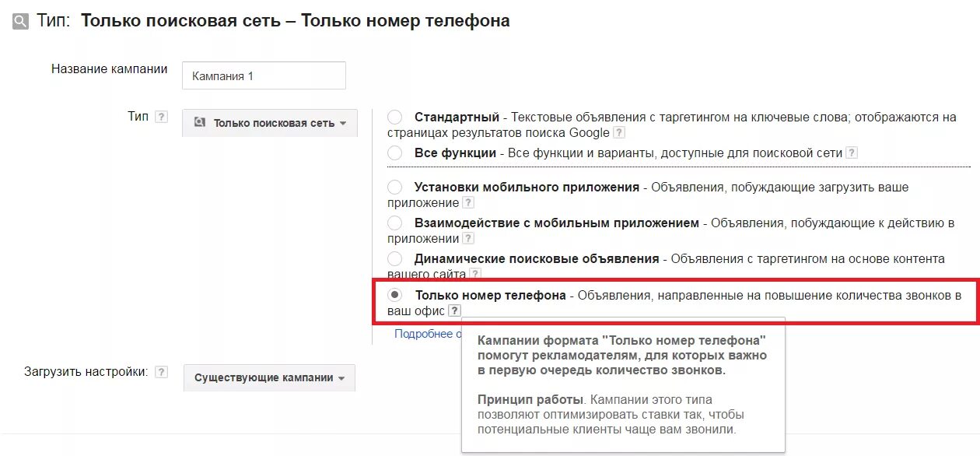Select the Стандартный radio button
Viewport: 980px width, 456px height.
pos(395,118)
